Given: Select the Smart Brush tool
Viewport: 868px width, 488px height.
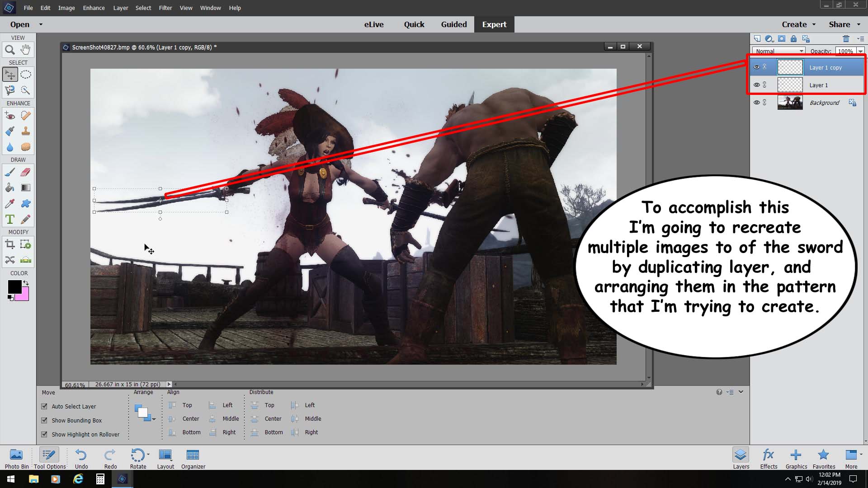Looking at the screenshot, I should coord(10,131).
